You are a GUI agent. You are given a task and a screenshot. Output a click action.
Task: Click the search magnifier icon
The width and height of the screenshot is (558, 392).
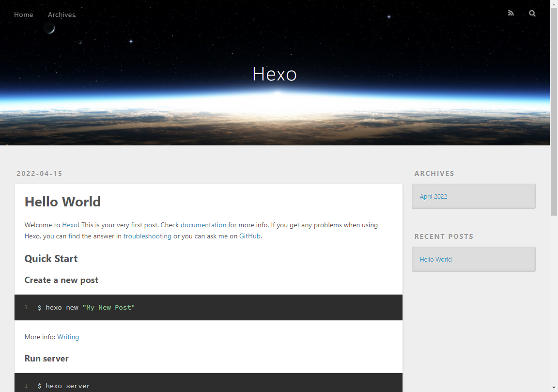coord(532,13)
